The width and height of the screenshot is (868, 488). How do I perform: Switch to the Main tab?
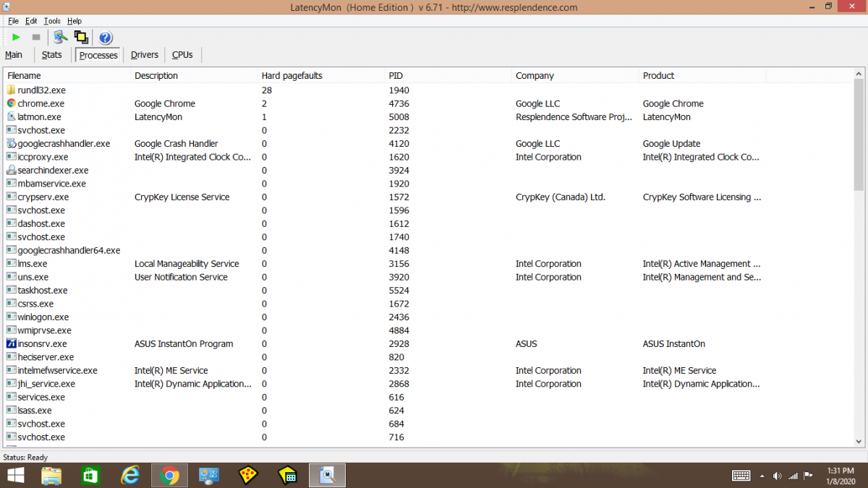point(14,55)
